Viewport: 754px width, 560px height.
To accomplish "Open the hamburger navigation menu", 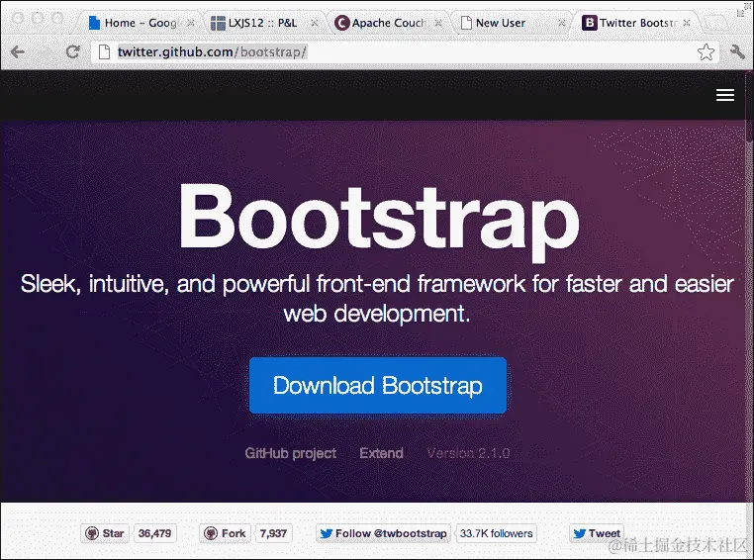I will 725,95.
